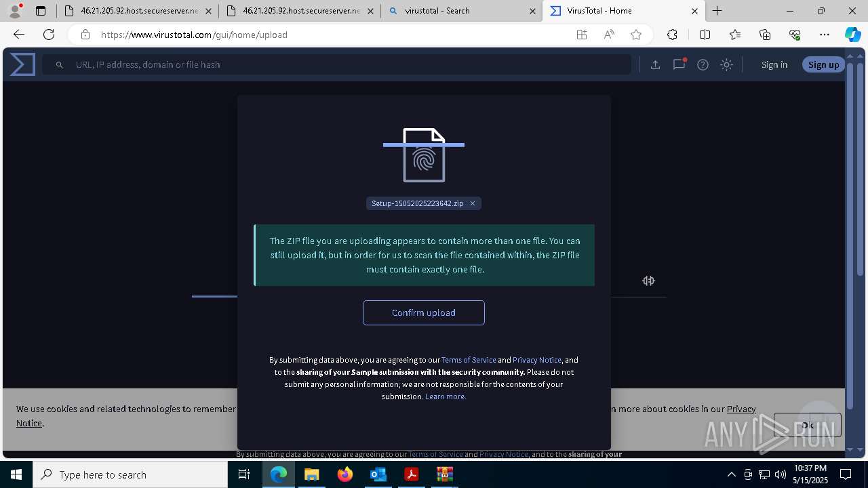Open Outlook from the taskbar
The height and width of the screenshot is (488, 868).
(378, 474)
